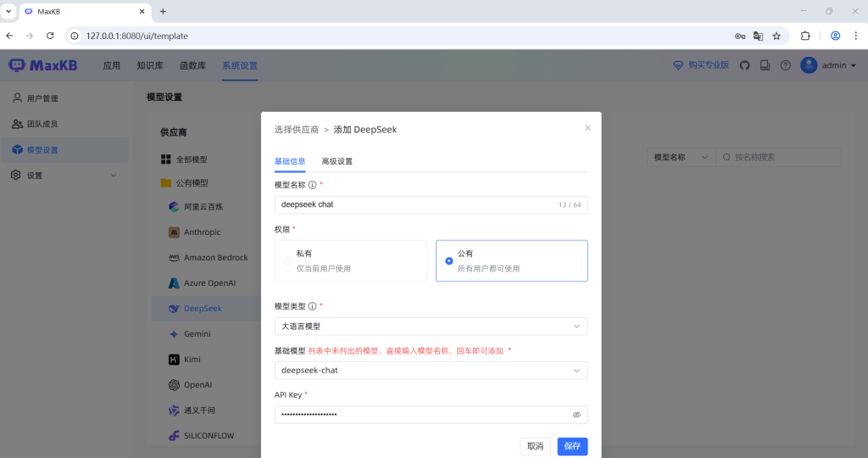The width and height of the screenshot is (868, 458).
Task: Click the 购买专业版 link
Action: [709, 65]
